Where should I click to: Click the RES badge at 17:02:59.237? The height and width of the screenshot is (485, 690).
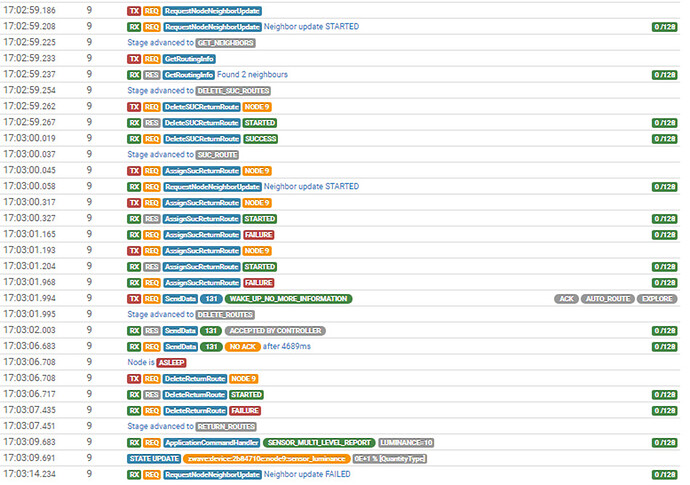tap(152, 75)
